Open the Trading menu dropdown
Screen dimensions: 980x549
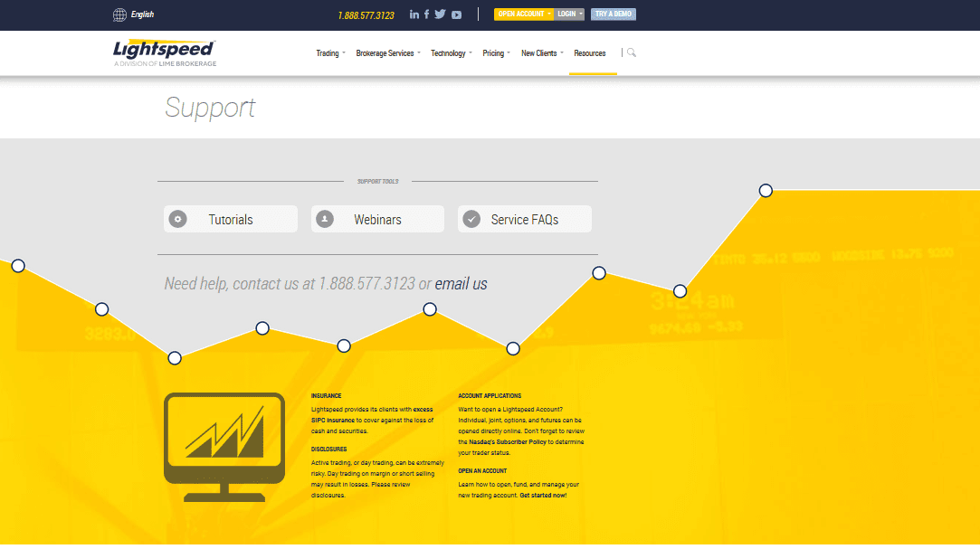tap(330, 53)
